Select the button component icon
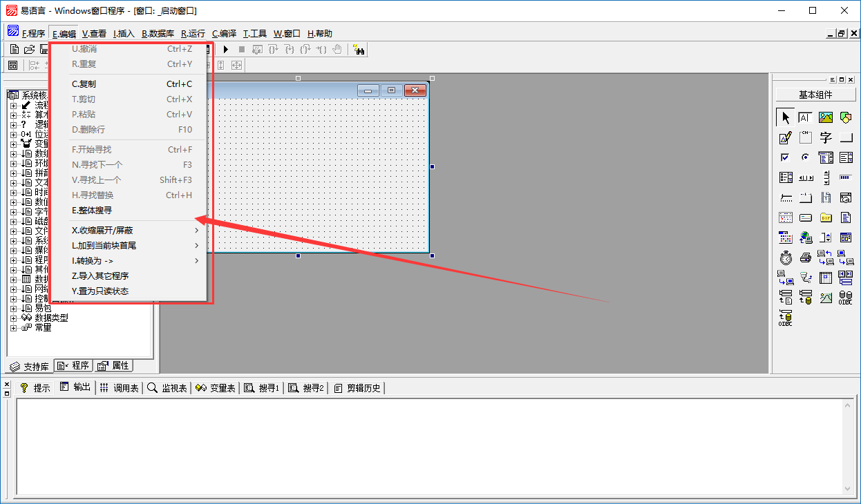 (x=846, y=137)
